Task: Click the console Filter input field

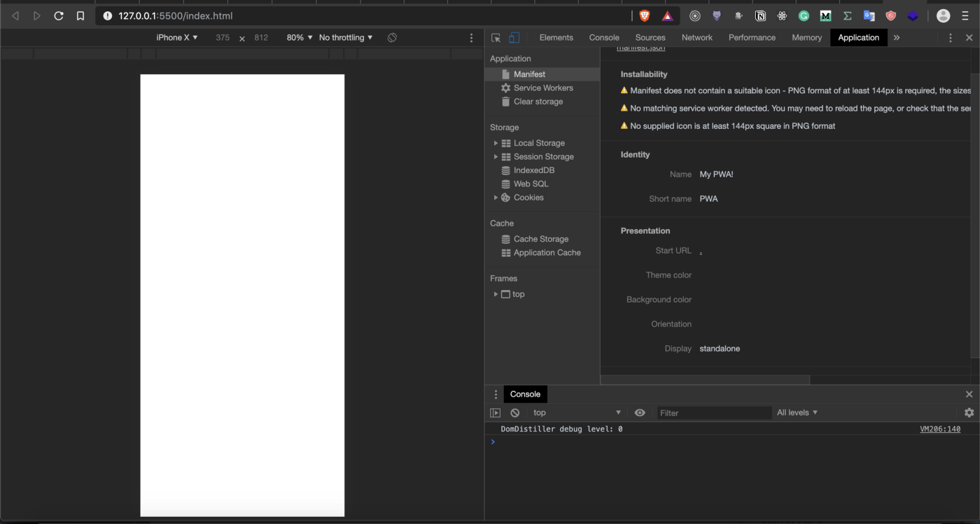Action: pyautogui.click(x=713, y=413)
